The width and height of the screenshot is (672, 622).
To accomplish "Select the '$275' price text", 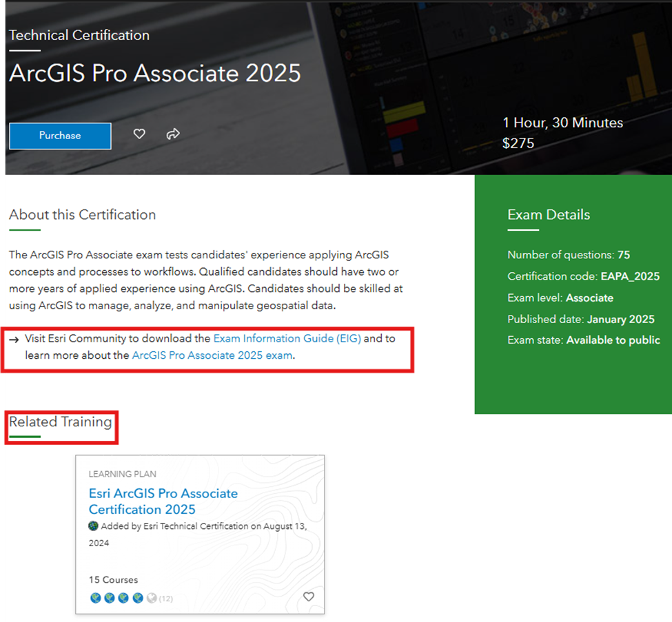I will 518,143.
